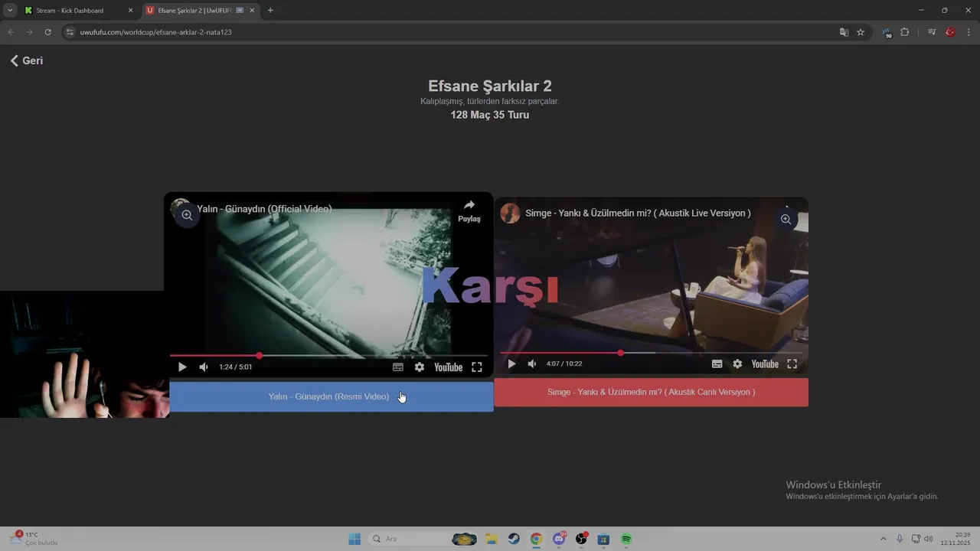Image resolution: width=980 pixels, height=551 pixels.
Task: Bookmark this page with the star icon
Action: (861, 32)
